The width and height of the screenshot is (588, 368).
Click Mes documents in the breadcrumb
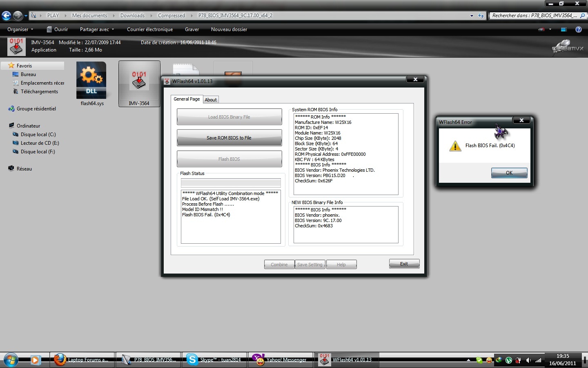tap(89, 16)
